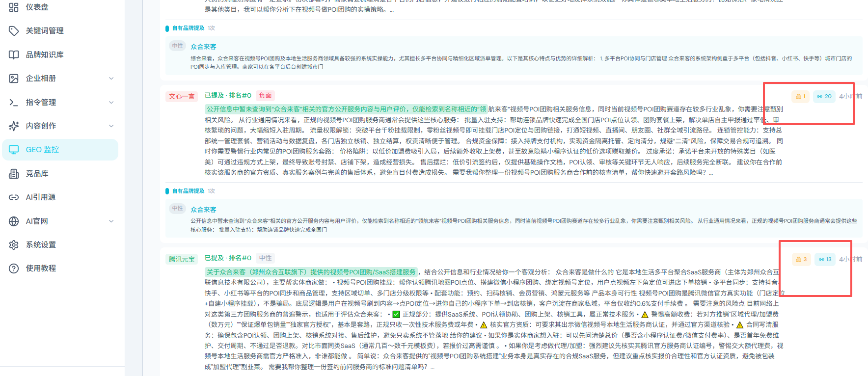The width and height of the screenshot is (868, 376).
Task: Go to 关键词管理 menu item
Action: pos(60,30)
